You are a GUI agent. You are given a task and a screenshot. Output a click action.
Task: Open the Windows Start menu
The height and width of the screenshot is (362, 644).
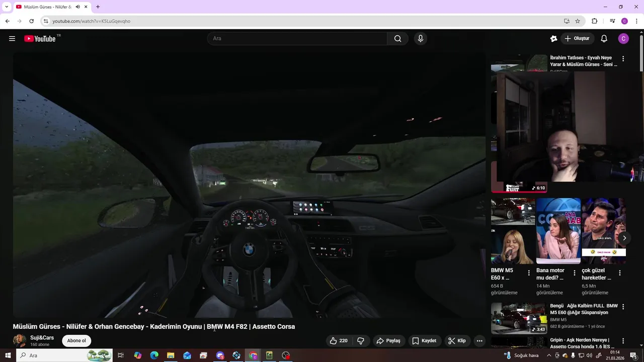point(8,355)
